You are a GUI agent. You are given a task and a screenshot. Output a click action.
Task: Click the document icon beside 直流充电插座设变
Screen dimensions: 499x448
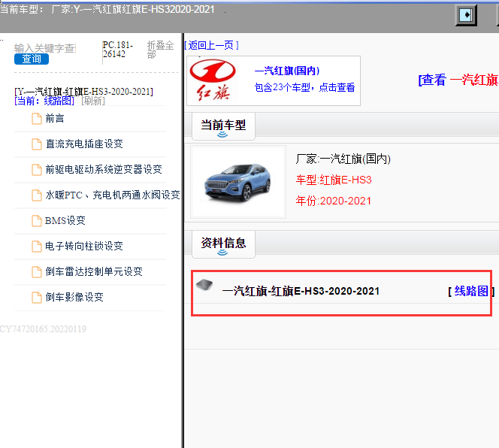[x=37, y=144]
